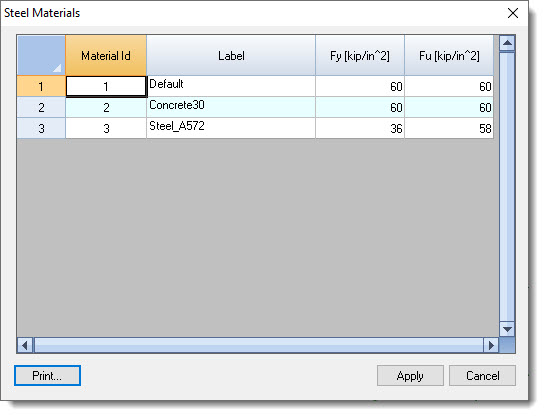
Task: Select the Material Id column header
Action: click(x=106, y=55)
